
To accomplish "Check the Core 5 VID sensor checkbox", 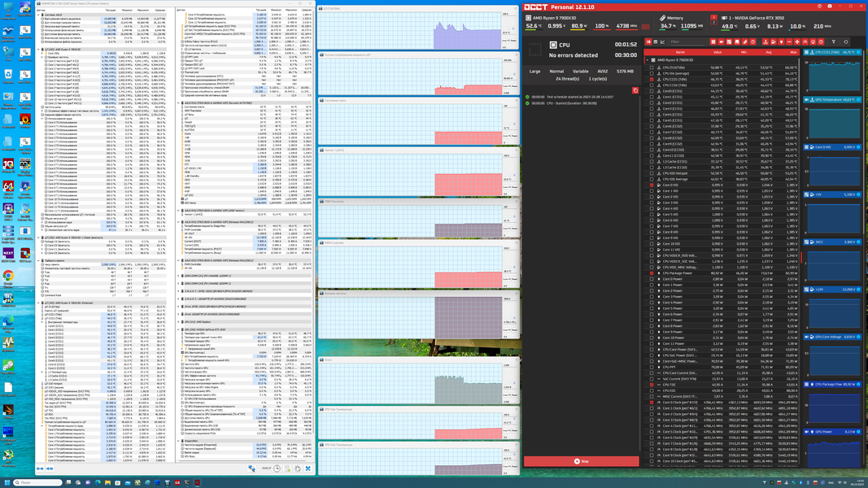I will click(x=652, y=214).
